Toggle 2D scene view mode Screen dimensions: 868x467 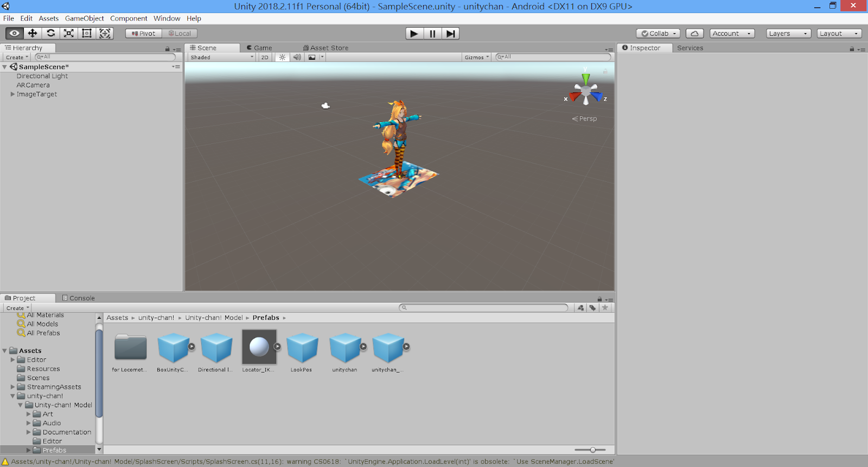tap(265, 57)
